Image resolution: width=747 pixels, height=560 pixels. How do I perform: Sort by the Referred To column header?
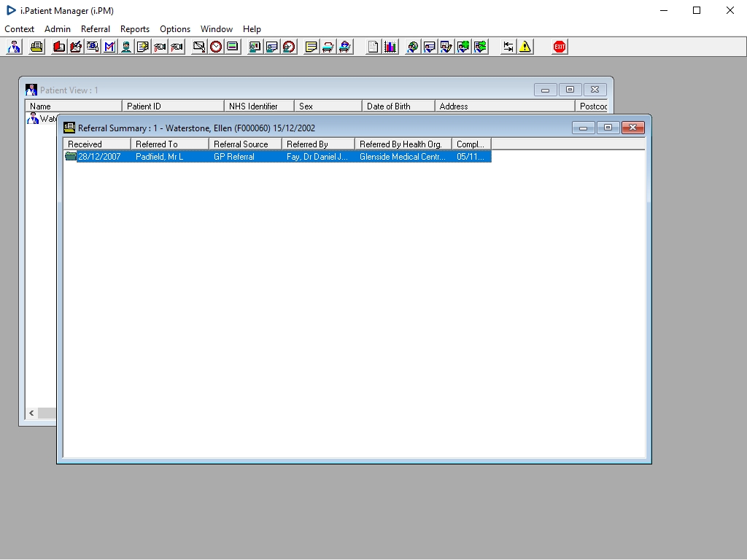coord(170,144)
